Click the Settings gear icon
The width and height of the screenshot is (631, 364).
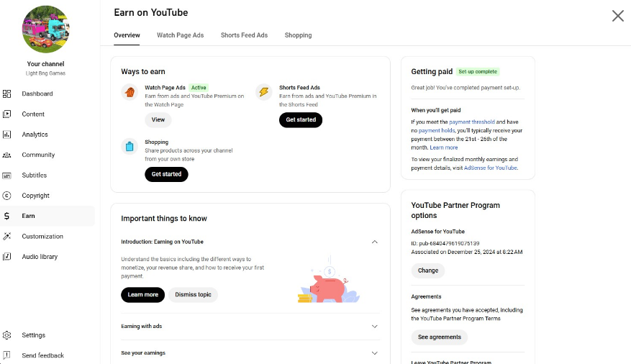pos(7,335)
